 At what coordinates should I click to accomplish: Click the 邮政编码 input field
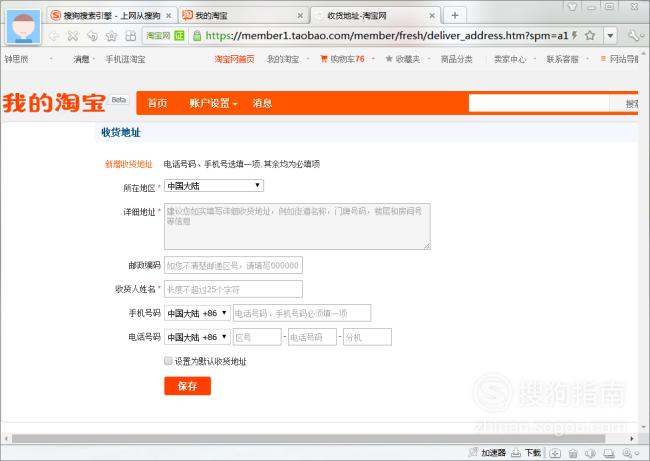click(233, 265)
